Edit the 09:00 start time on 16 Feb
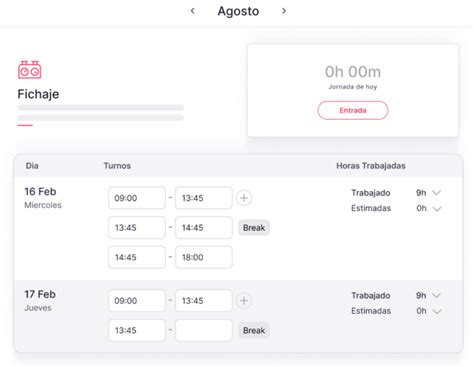Screen dimensions: 474x367 coord(137,198)
